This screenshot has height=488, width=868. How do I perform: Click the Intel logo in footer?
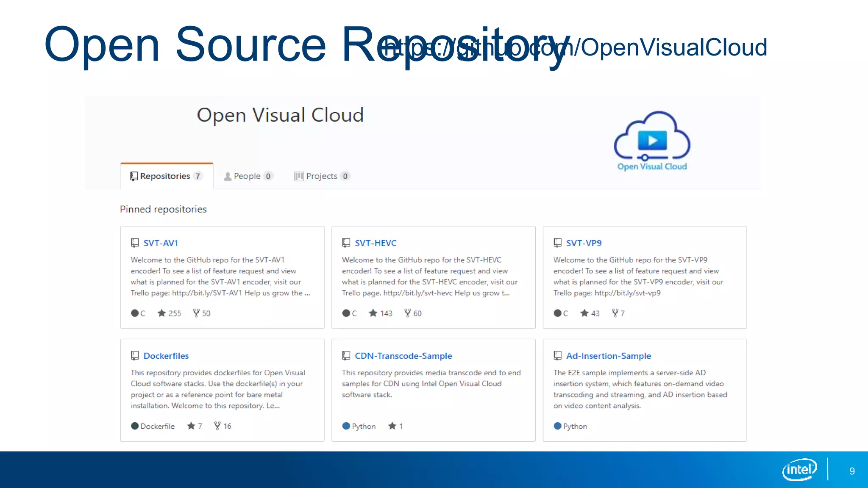799,469
